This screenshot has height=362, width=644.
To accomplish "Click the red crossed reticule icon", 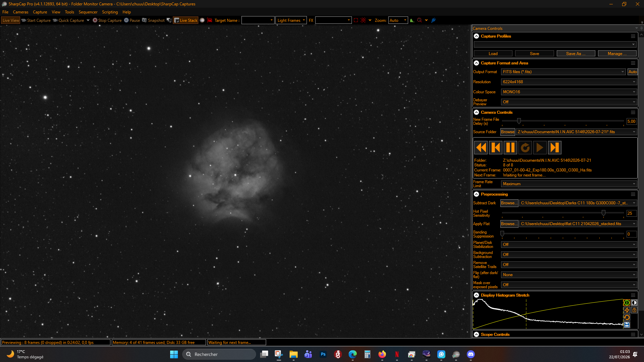I will point(363,20).
